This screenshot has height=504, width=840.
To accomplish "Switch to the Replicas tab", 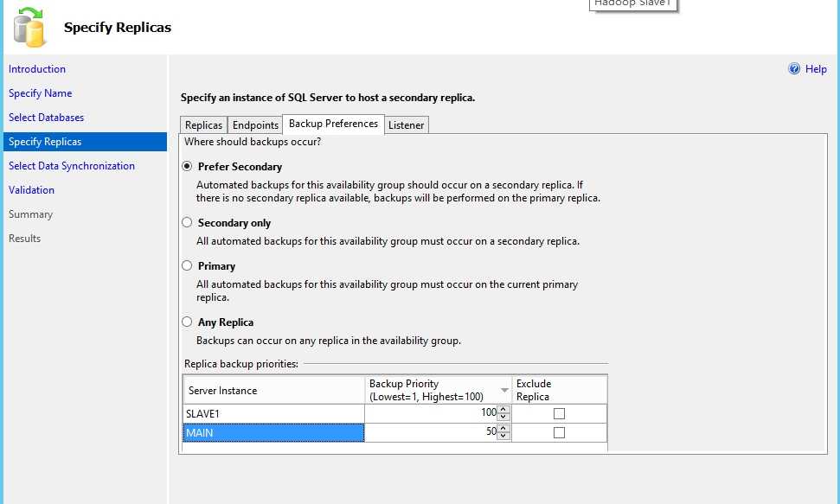I will [x=203, y=125].
